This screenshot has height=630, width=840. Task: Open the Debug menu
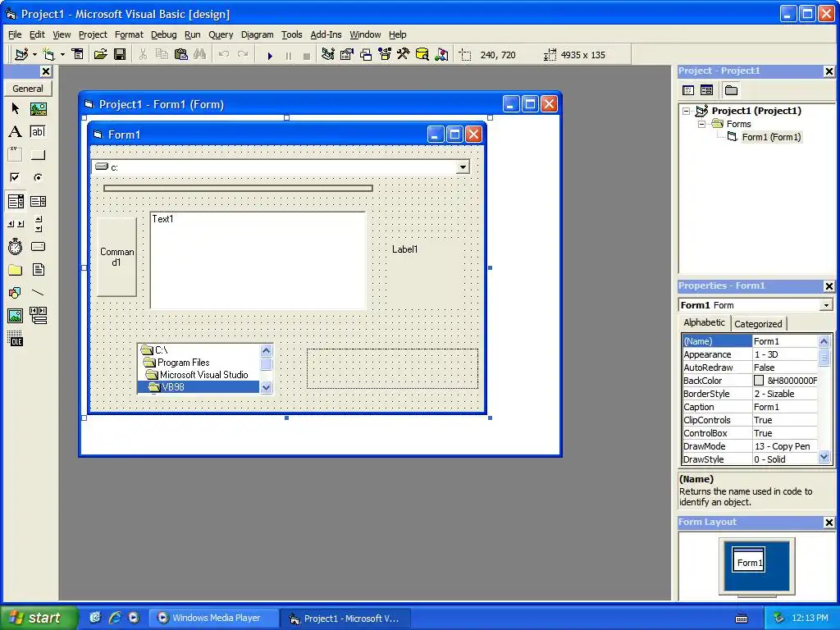(x=163, y=34)
